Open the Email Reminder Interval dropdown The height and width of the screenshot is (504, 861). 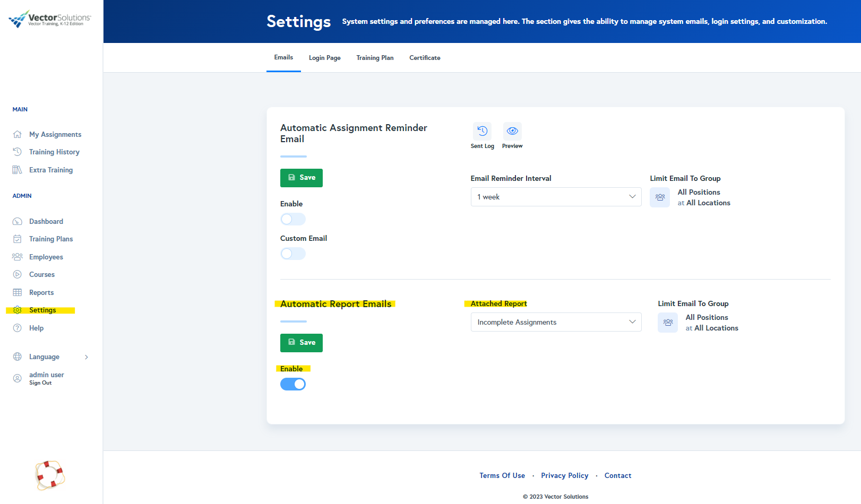point(556,197)
